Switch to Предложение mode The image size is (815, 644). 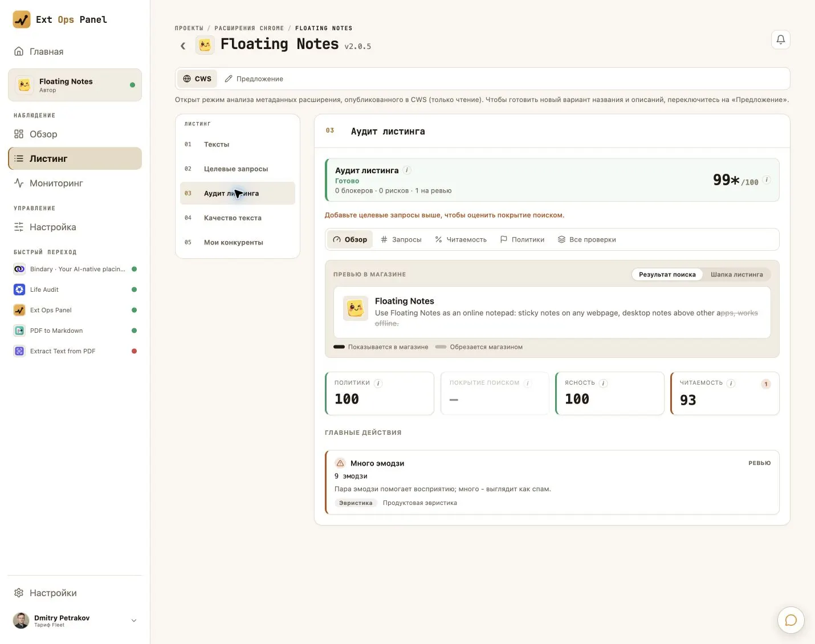click(x=254, y=79)
